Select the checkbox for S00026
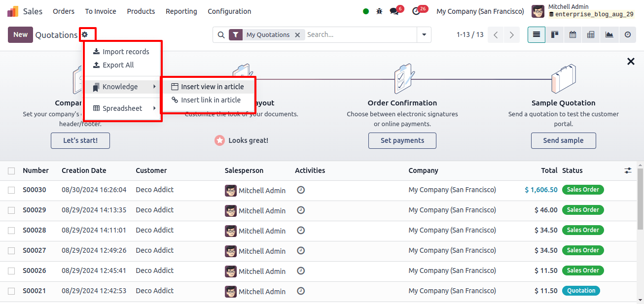Viewport: 644px width, 304px height. 11,271
